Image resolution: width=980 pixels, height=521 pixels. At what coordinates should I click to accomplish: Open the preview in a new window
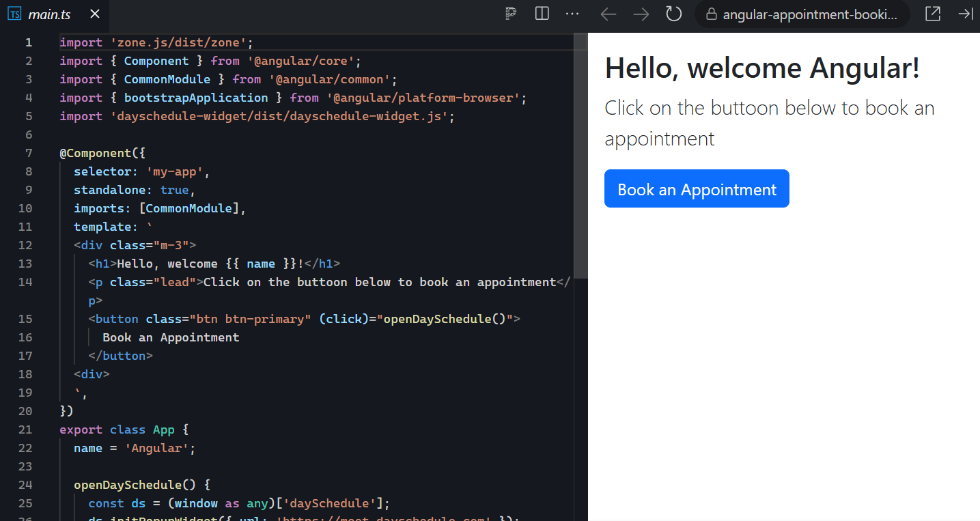click(932, 14)
